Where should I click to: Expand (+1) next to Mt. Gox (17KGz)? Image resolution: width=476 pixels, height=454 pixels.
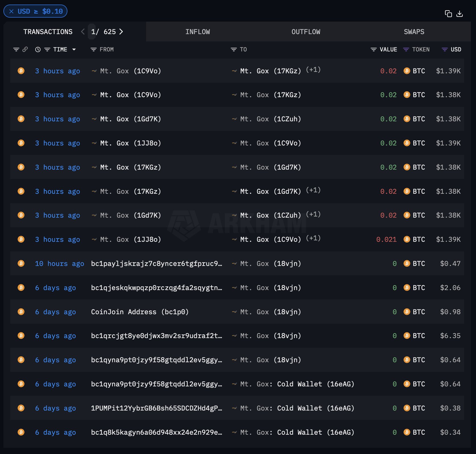(x=313, y=70)
